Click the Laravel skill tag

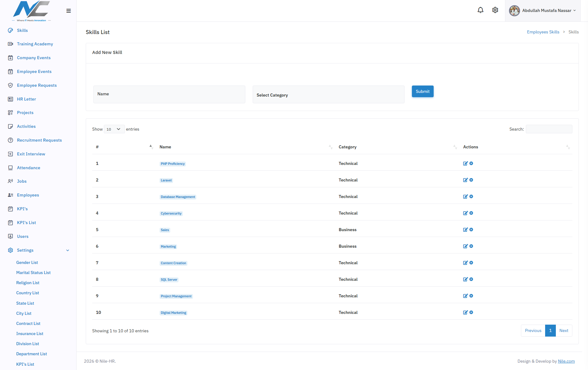[166, 180]
